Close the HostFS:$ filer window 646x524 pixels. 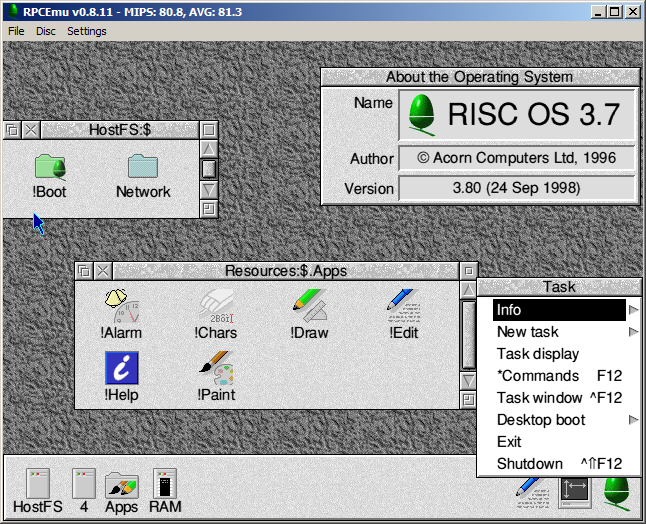31,131
